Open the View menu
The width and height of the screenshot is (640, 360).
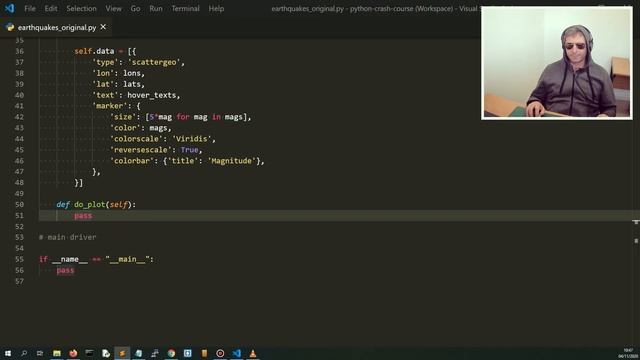(x=113, y=8)
